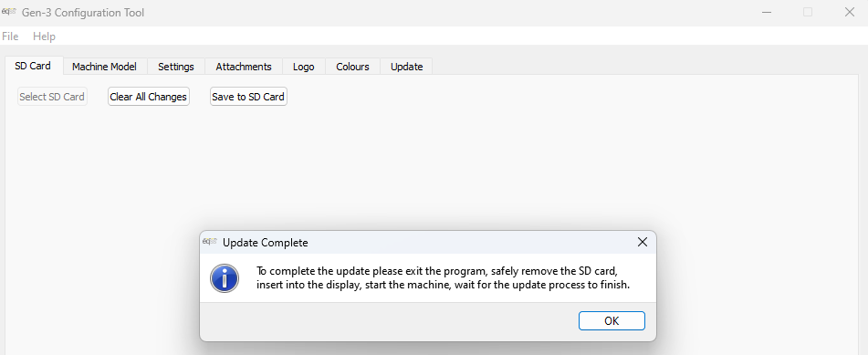Select the Logo tab
The height and width of the screenshot is (355, 868).
pos(303,67)
